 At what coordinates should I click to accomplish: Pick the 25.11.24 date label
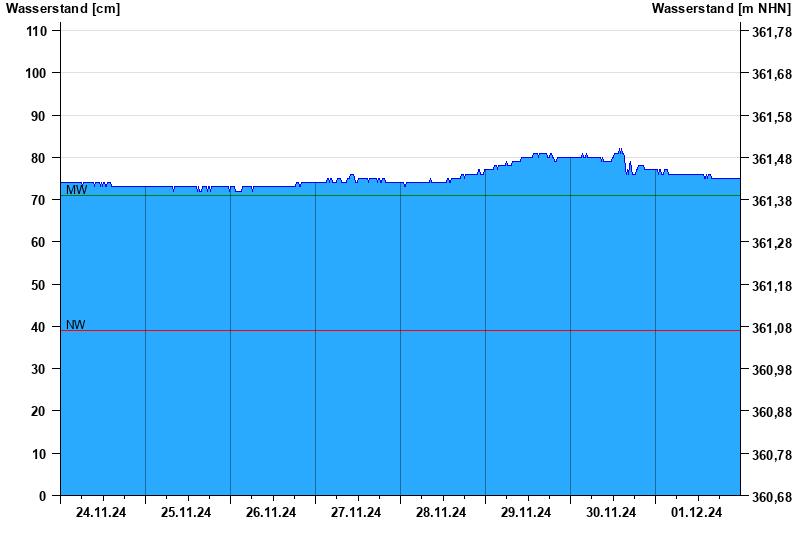coord(186,513)
